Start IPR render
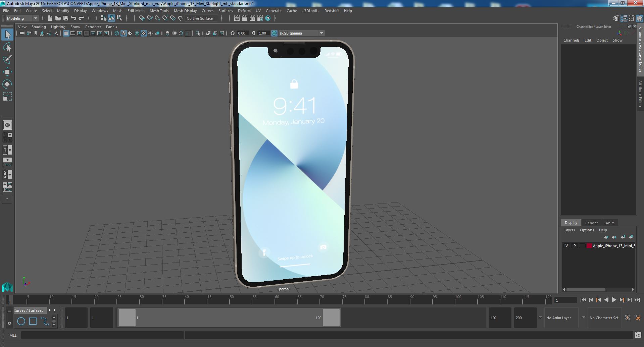The width and height of the screenshot is (644, 347). click(x=252, y=18)
